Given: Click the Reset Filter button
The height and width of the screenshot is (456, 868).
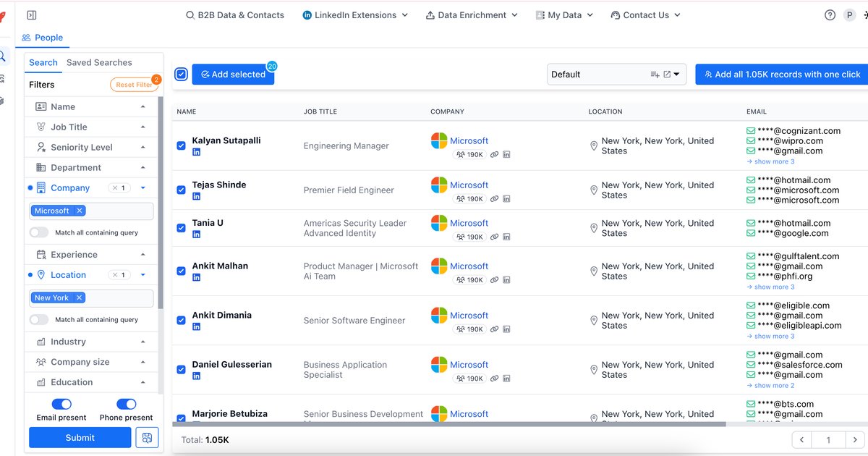Looking at the screenshot, I should click(x=134, y=85).
